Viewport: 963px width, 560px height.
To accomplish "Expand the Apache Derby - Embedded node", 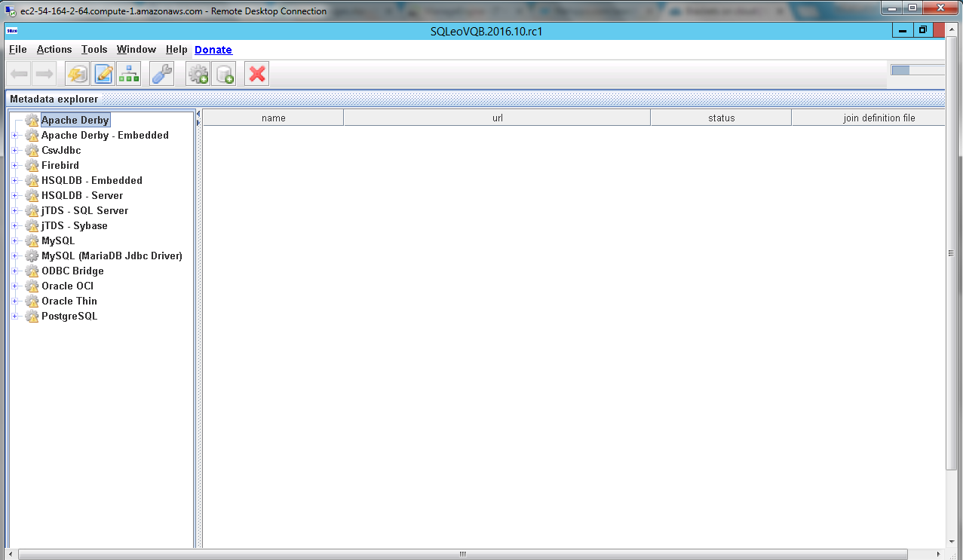I will (x=14, y=136).
